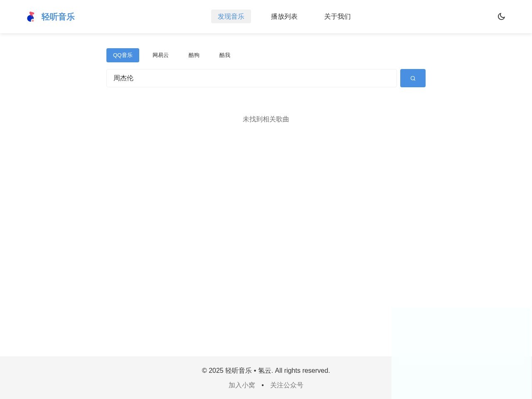Click the magnifier search button
Viewport: 532px width, 399px height.
[x=413, y=78]
